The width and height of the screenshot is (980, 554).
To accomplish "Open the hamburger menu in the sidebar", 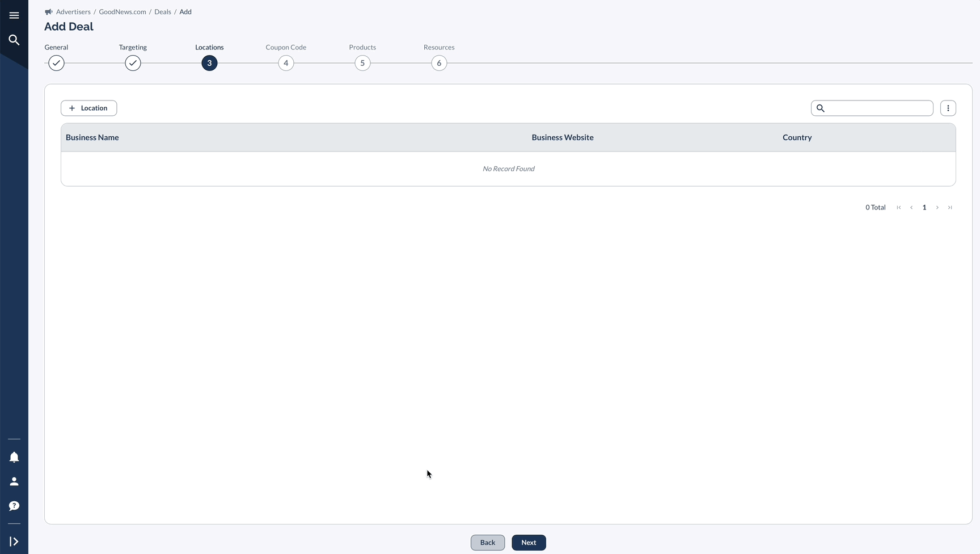I will point(14,15).
